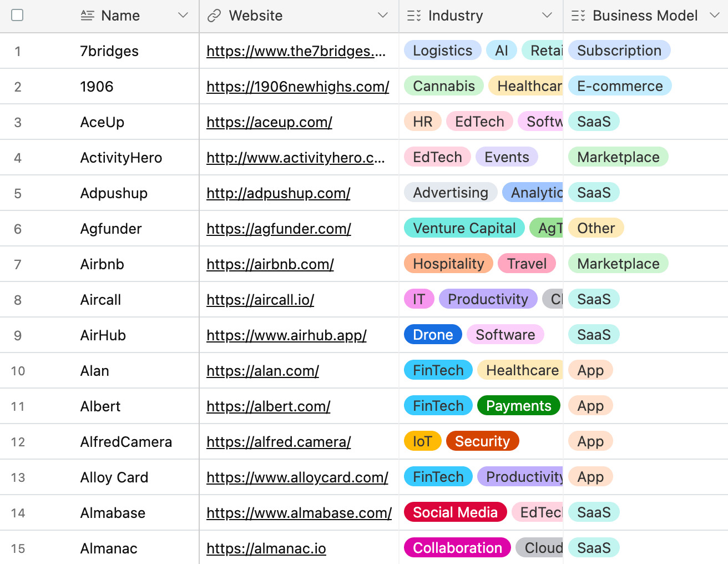Click the Logistics tag in 7bridges row
This screenshot has width=728, height=564.
point(443,51)
